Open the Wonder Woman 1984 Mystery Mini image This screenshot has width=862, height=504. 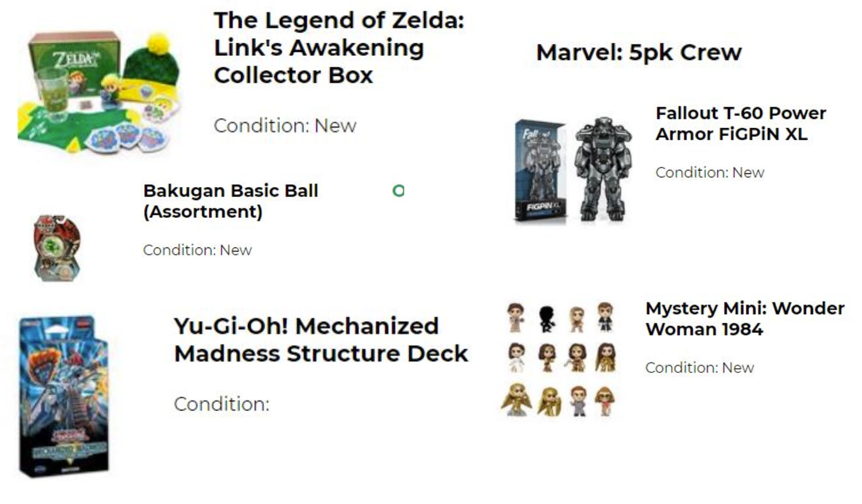click(559, 359)
